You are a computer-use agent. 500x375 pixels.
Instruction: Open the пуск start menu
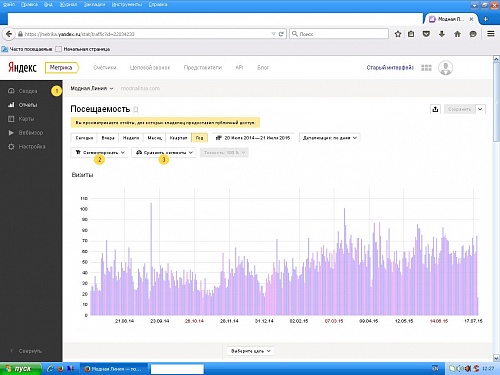pos(21,369)
